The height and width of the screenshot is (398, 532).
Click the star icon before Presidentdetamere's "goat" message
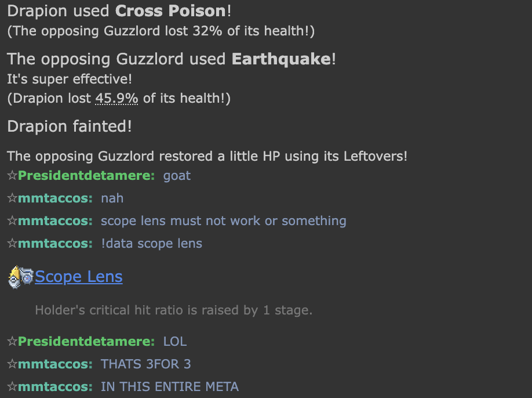pos(12,176)
